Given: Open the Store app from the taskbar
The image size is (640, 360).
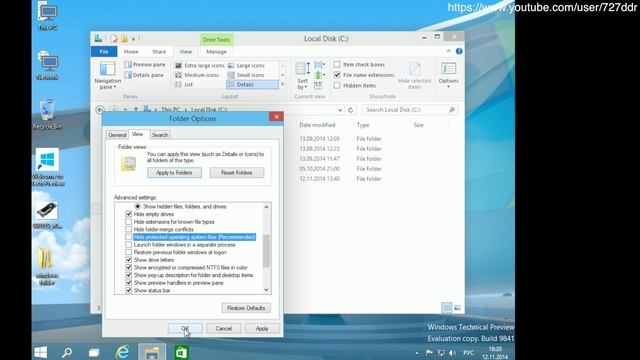Looking at the screenshot, I should [x=181, y=352].
